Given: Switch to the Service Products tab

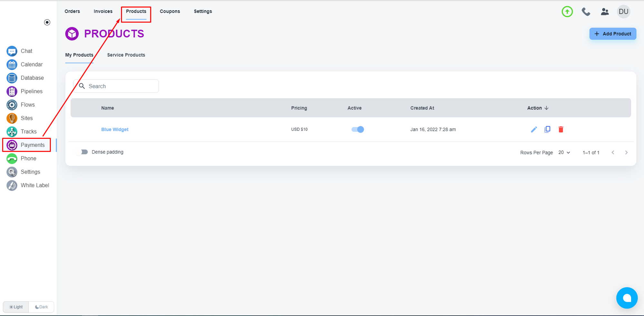Looking at the screenshot, I should click(126, 55).
